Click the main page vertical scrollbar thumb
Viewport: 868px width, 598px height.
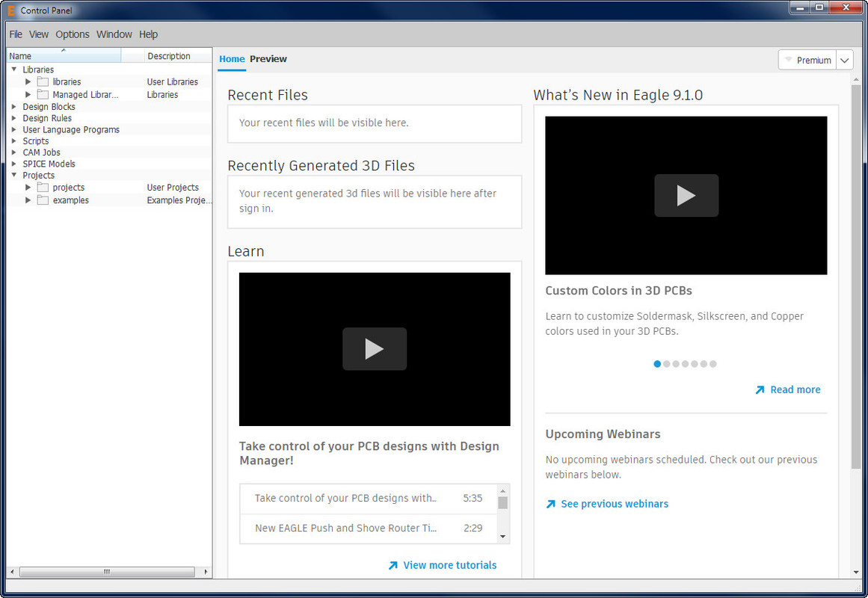click(856, 277)
